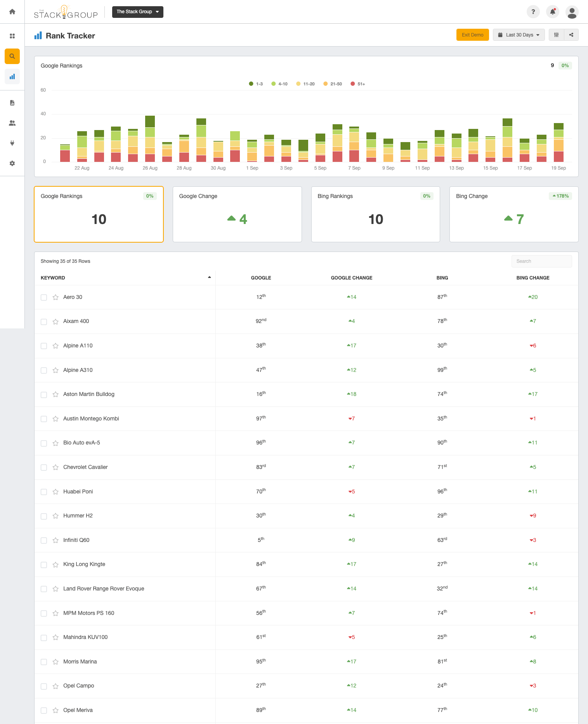Focus the table Search field
Screen dimensions: 588x724
pos(541,261)
